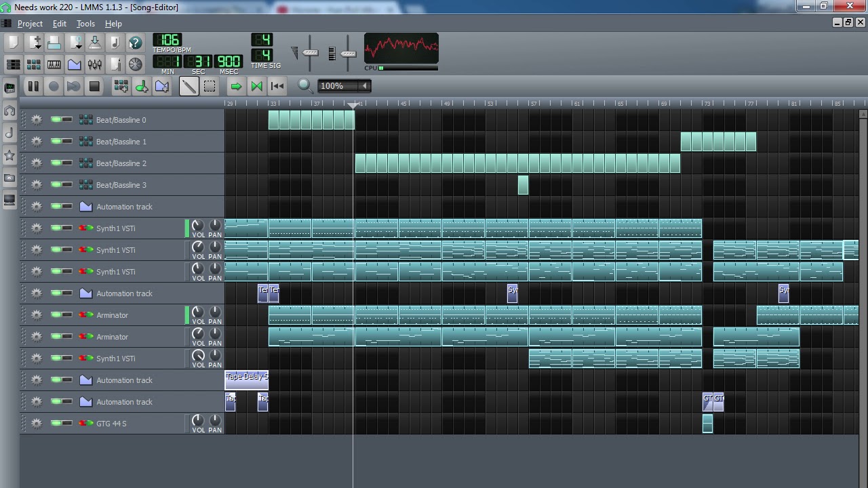Screen dimensions: 868x488
Task: Open Beat/Bassline 1 track gear menu
Action: pyautogui.click(x=37, y=141)
